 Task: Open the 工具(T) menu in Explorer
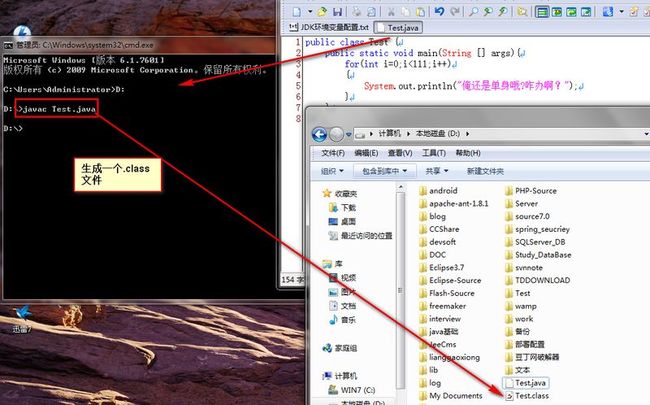pos(434,153)
